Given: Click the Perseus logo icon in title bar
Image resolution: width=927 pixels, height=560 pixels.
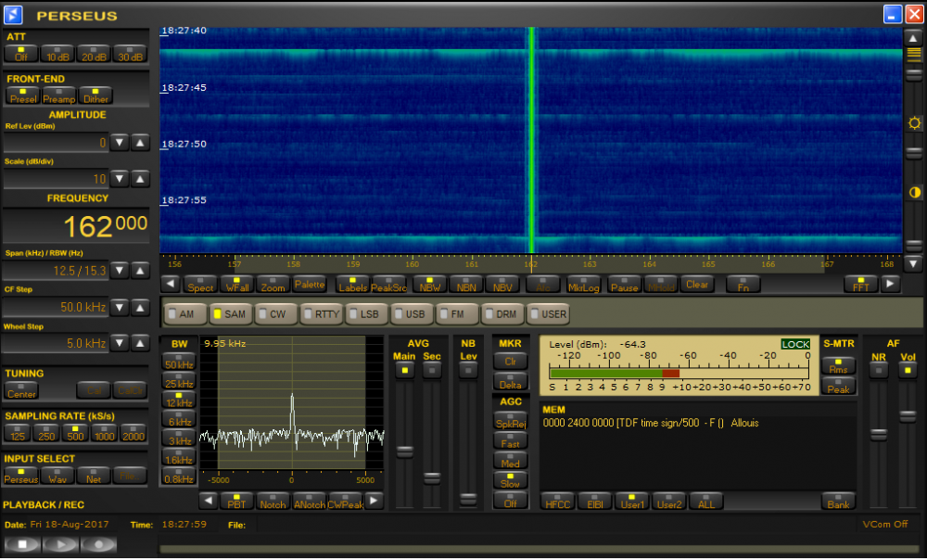Looking at the screenshot, I should click(x=12, y=14).
